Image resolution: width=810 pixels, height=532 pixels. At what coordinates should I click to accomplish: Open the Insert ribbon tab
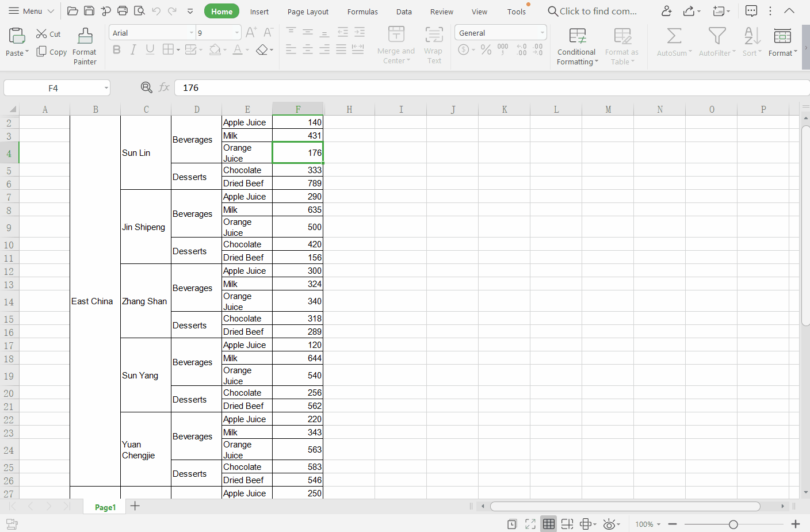[259, 12]
